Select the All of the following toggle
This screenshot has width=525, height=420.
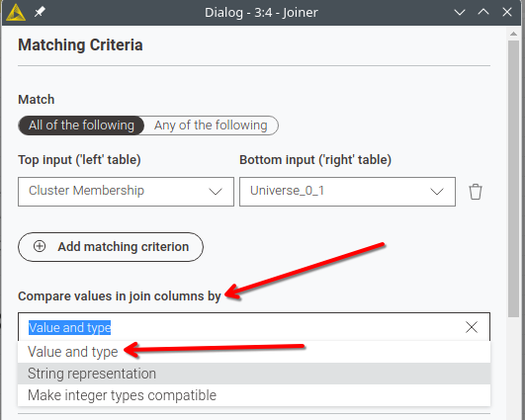81,126
